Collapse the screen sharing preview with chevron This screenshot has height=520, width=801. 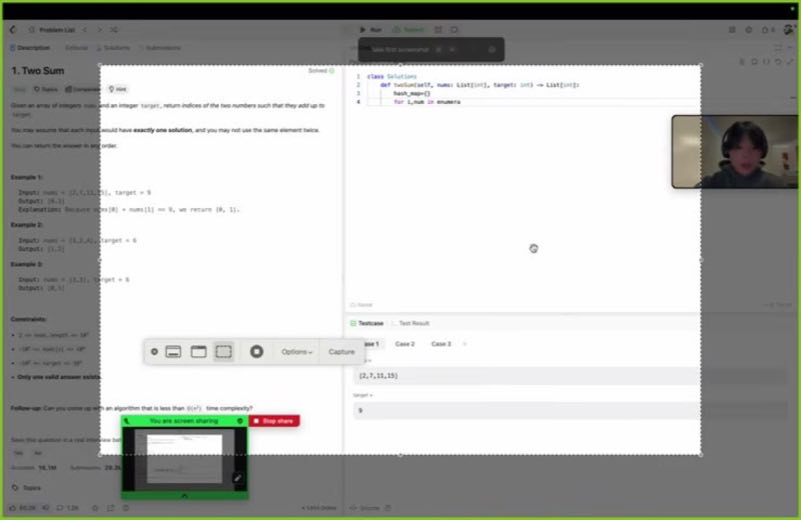[184, 495]
